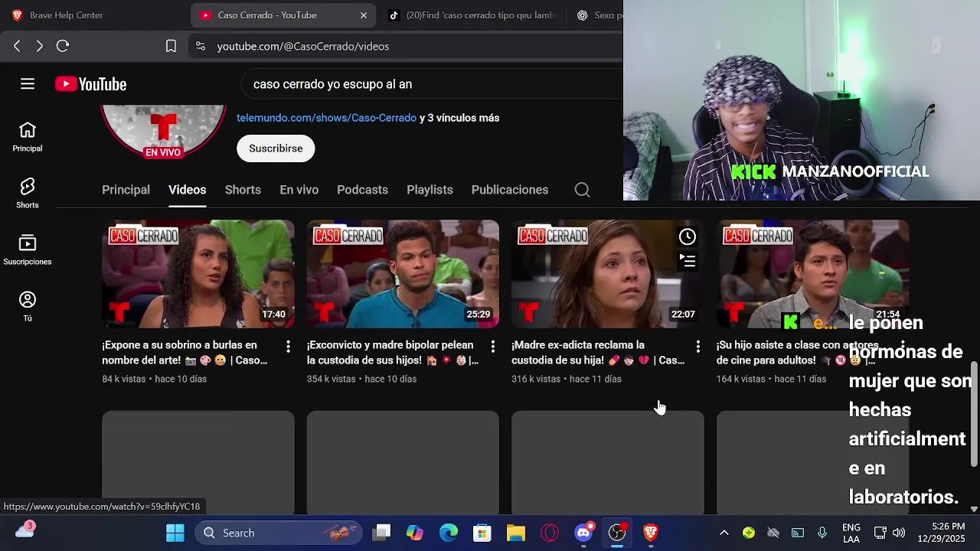Open options menu for 'Madre ex-adicta' video
This screenshot has height=551, width=980.
[697, 347]
